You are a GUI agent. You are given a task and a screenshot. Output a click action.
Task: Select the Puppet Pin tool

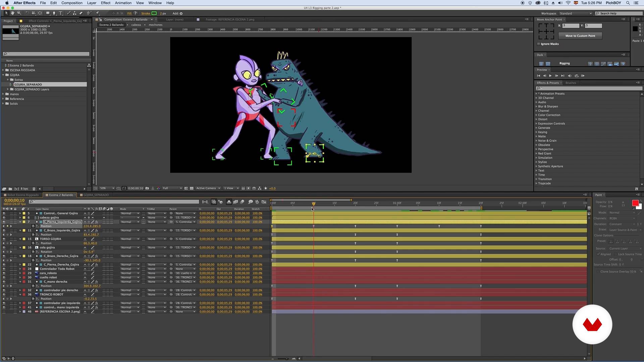98,13
